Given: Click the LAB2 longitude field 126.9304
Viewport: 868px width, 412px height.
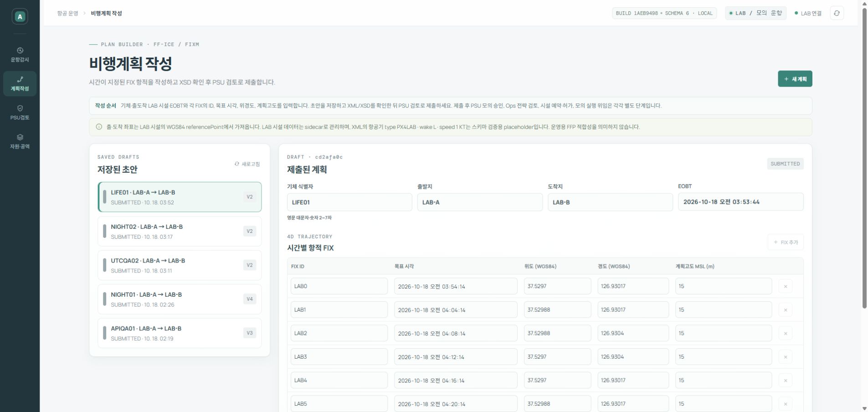Looking at the screenshot, I should [633, 333].
